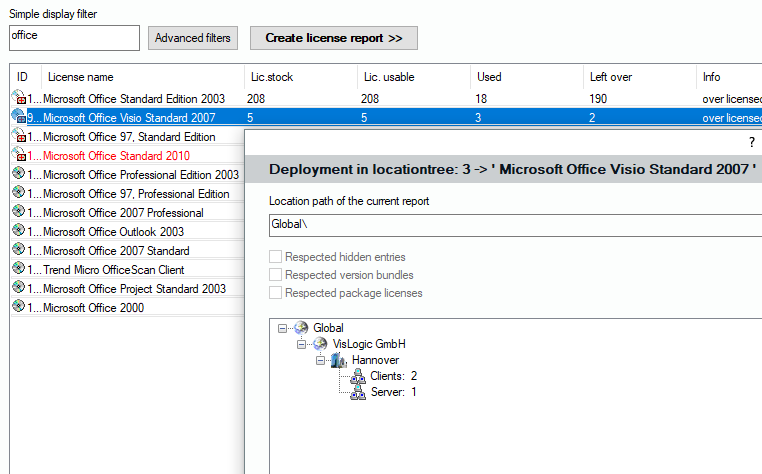762x474 pixels.
Task: Click the Microsoft Office 2000 row icon
Action: tap(18, 308)
